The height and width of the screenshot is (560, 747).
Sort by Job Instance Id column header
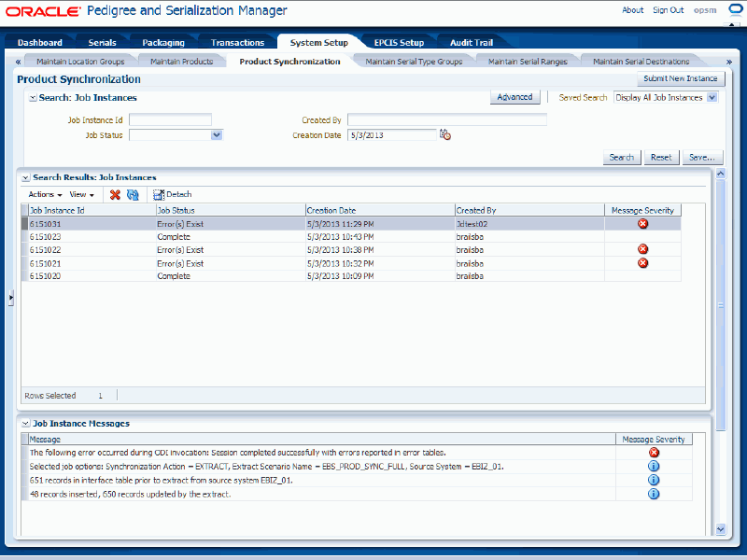(92, 211)
